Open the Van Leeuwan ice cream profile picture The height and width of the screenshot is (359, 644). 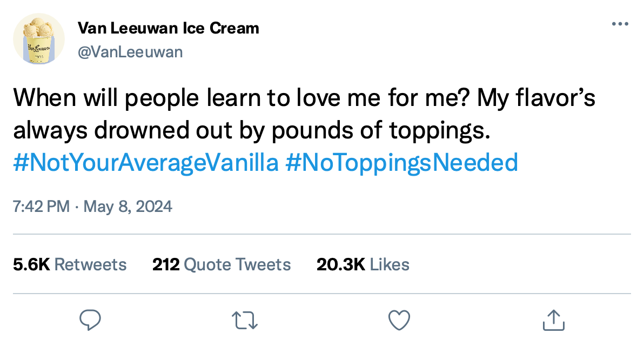[x=38, y=39]
